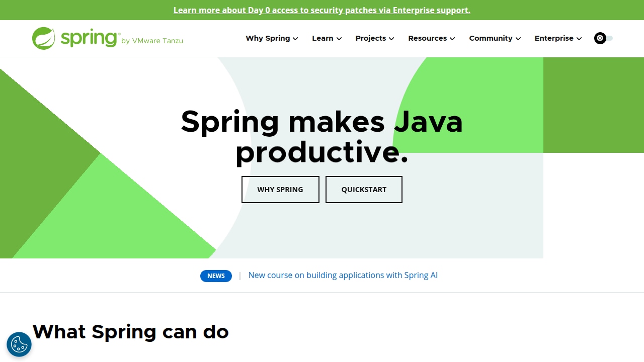The image size is (644, 362).
Task: Expand the Enterprise chevron
Action: (x=579, y=39)
